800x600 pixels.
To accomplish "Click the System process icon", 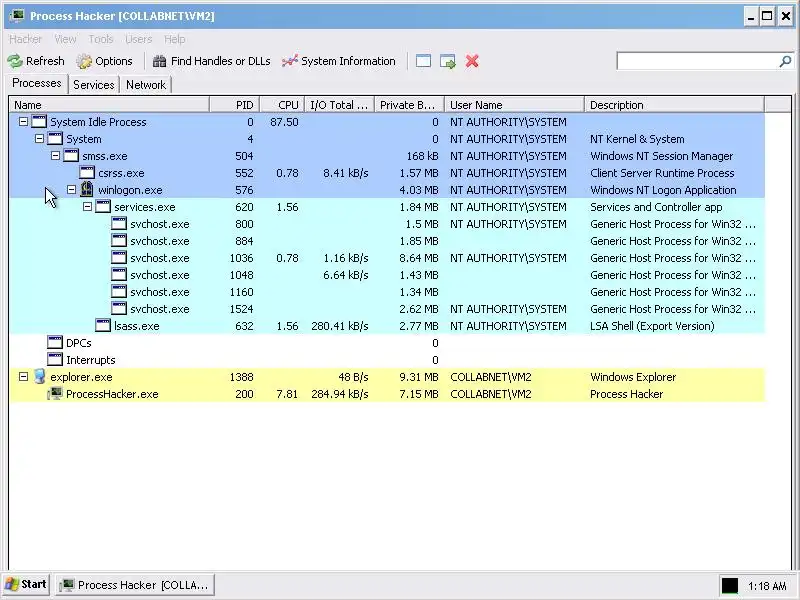I will 55,139.
